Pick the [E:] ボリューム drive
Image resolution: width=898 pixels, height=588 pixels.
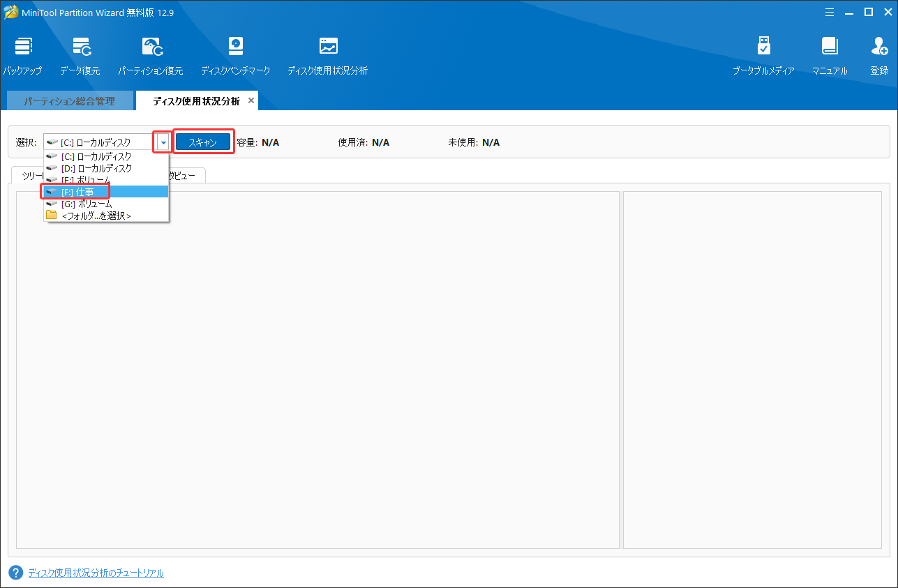106,180
